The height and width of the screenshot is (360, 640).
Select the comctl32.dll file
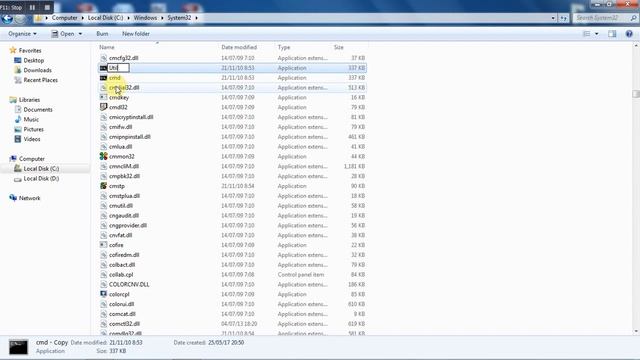pos(124,324)
